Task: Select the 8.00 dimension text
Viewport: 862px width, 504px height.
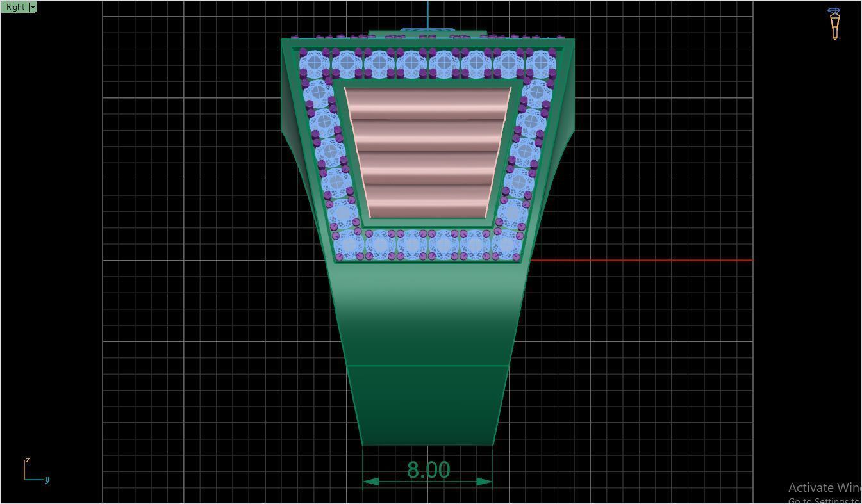Action: 428,470
